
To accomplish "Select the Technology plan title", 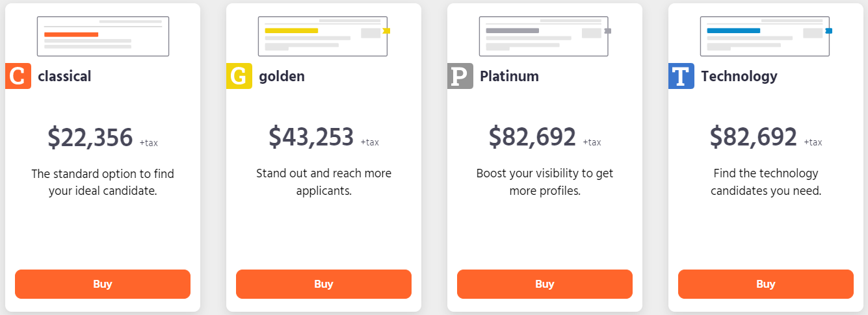I will point(739,77).
